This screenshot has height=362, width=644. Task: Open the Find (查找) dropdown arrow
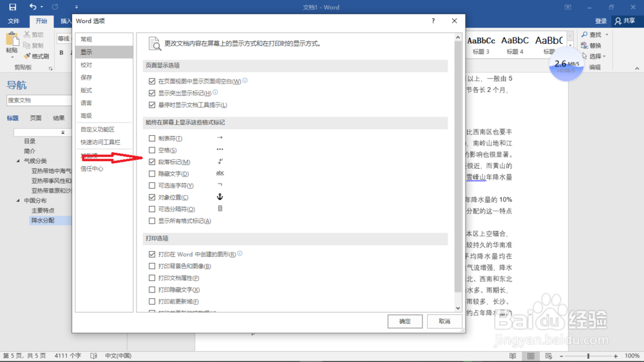coord(607,35)
